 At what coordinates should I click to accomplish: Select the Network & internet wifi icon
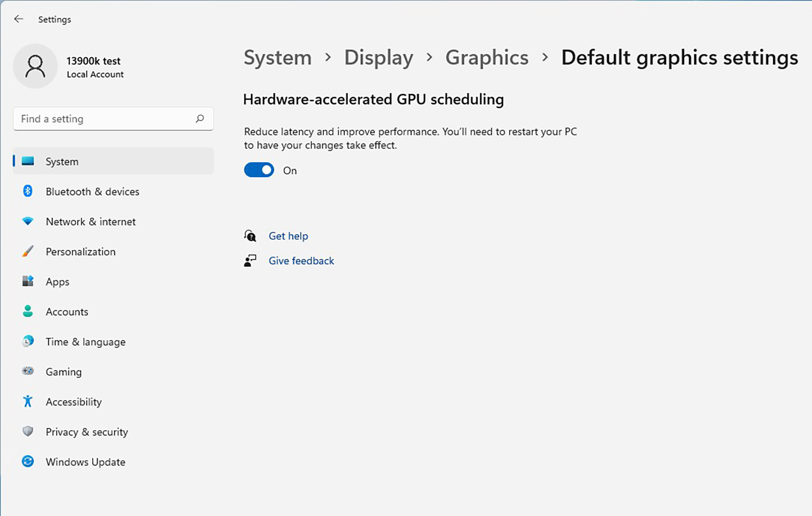click(x=28, y=221)
